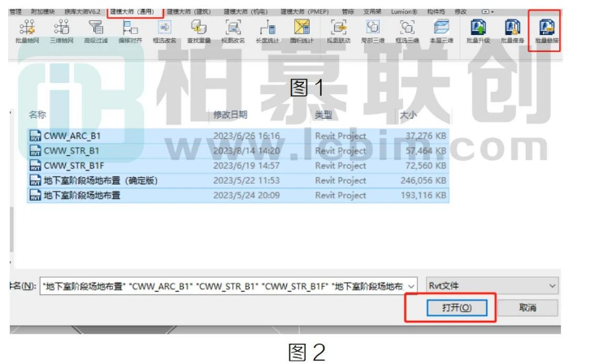Click the 本层三维 current floor 3D tool
This screenshot has width=599, height=364.
(441, 32)
